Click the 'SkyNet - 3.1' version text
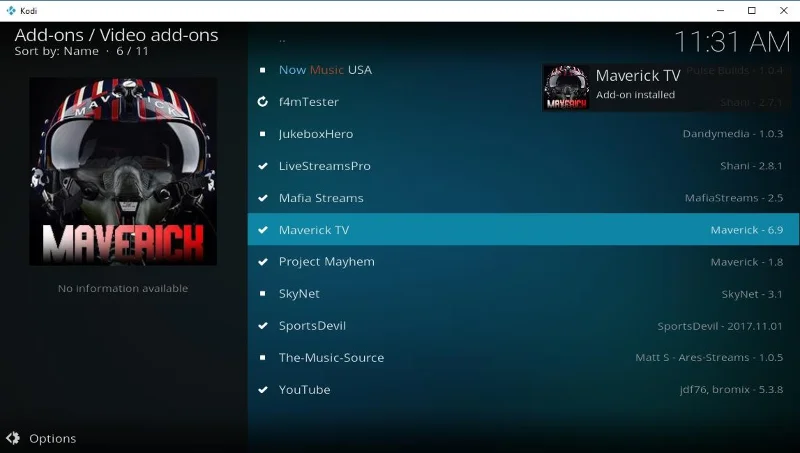The width and height of the screenshot is (800, 453). pos(752,294)
